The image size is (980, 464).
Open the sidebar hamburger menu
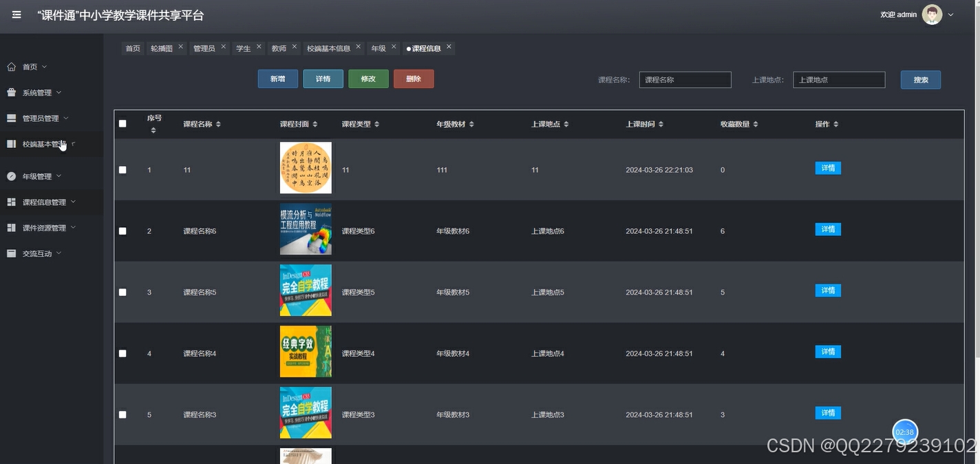(16, 14)
